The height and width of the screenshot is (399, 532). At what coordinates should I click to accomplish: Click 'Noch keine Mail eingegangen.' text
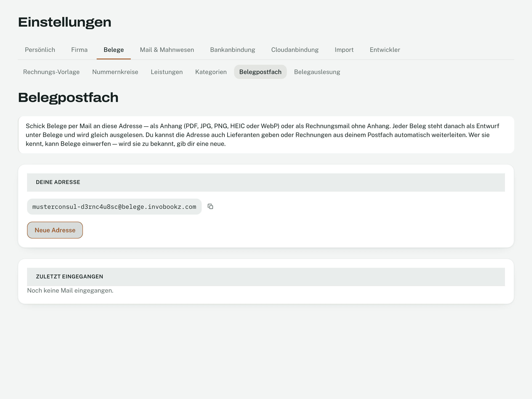[70, 291]
